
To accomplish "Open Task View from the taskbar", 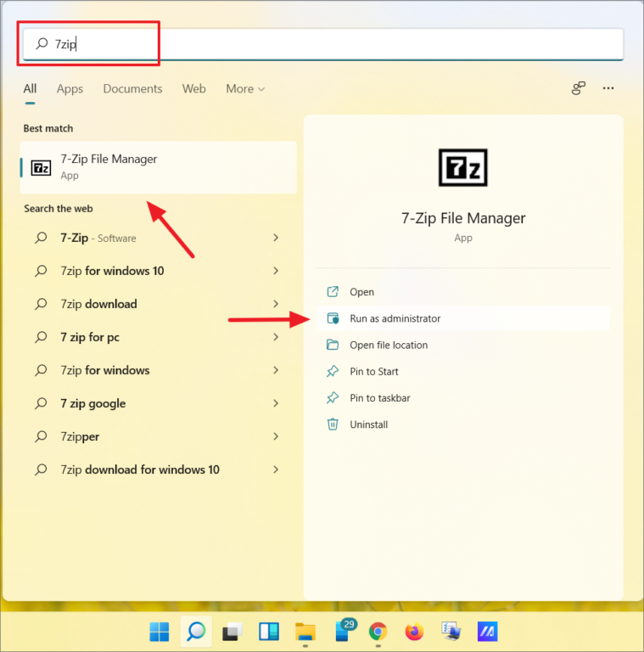I will coord(232,632).
